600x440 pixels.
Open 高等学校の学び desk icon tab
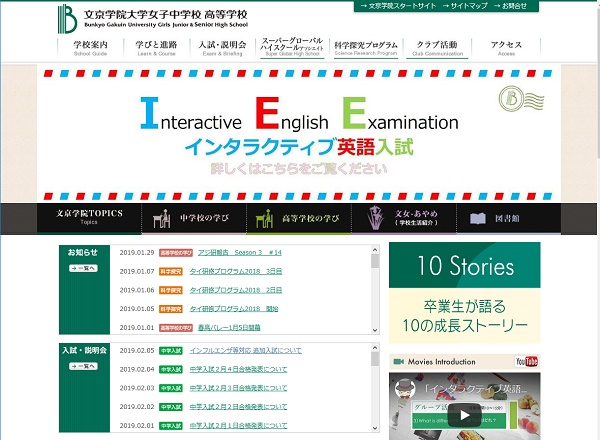[x=265, y=219]
